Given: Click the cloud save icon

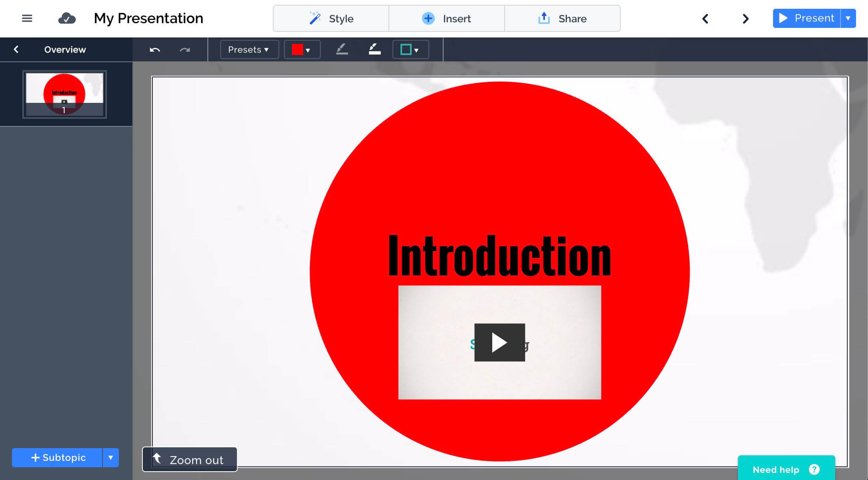Looking at the screenshot, I should [x=66, y=18].
